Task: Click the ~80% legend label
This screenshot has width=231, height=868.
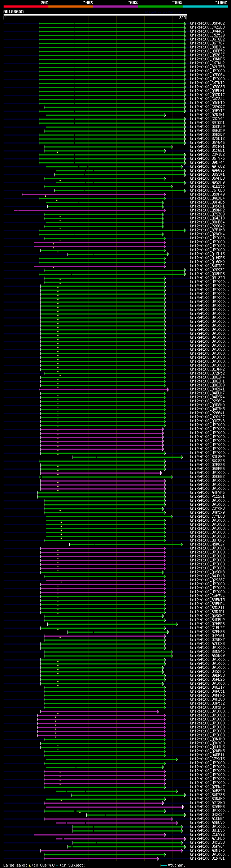Action: tap(177, 3)
